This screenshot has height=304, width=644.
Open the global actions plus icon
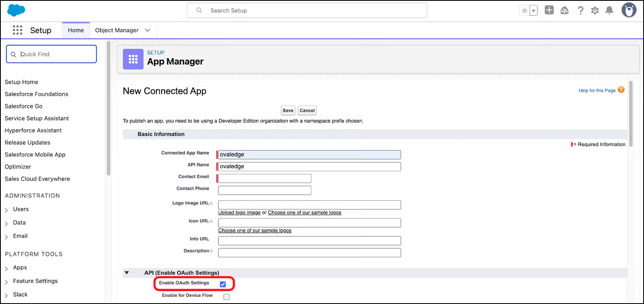tap(549, 10)
